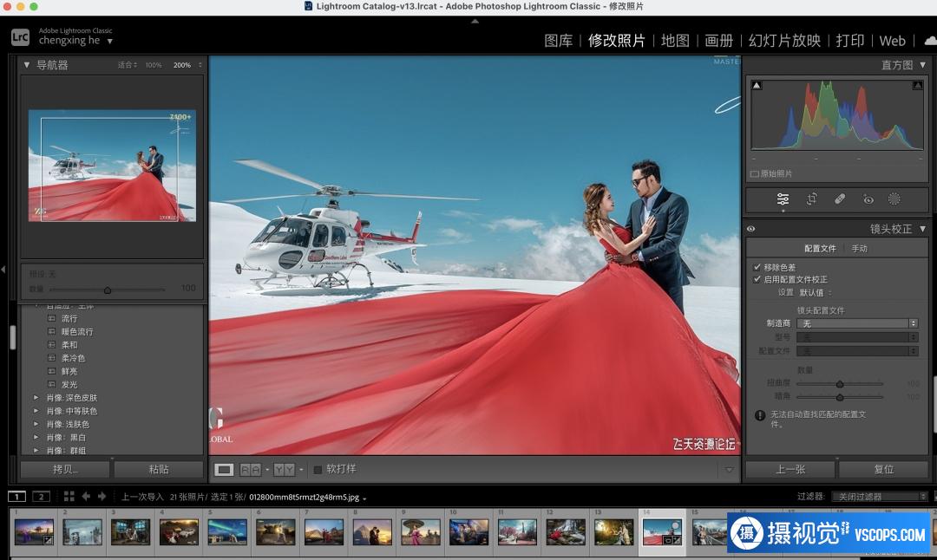The image size is (937, 560).
Task: Open the 制造商 dropdown
Action: pos(857,323)
